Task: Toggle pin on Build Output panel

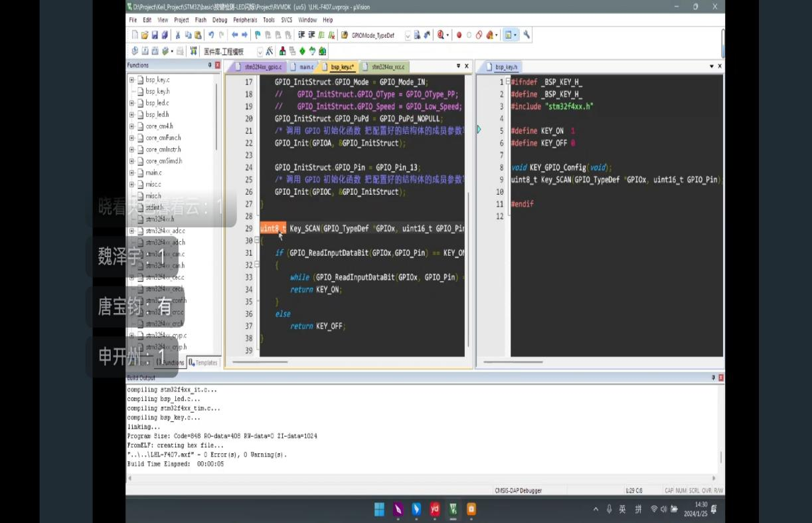Action: tap(714, 377)
